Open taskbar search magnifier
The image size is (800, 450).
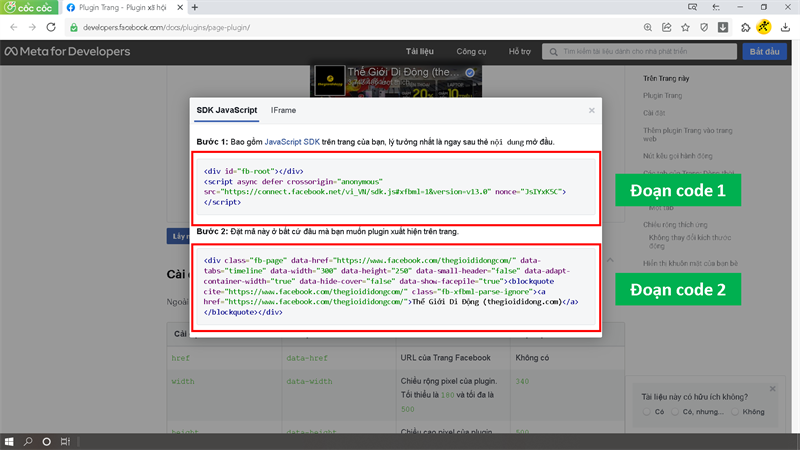point(28,442)
